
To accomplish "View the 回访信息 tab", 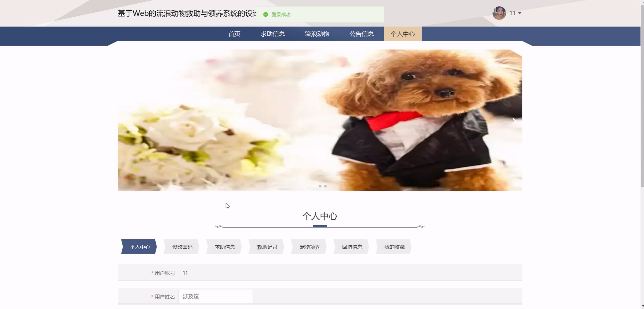I will [352, 247].
